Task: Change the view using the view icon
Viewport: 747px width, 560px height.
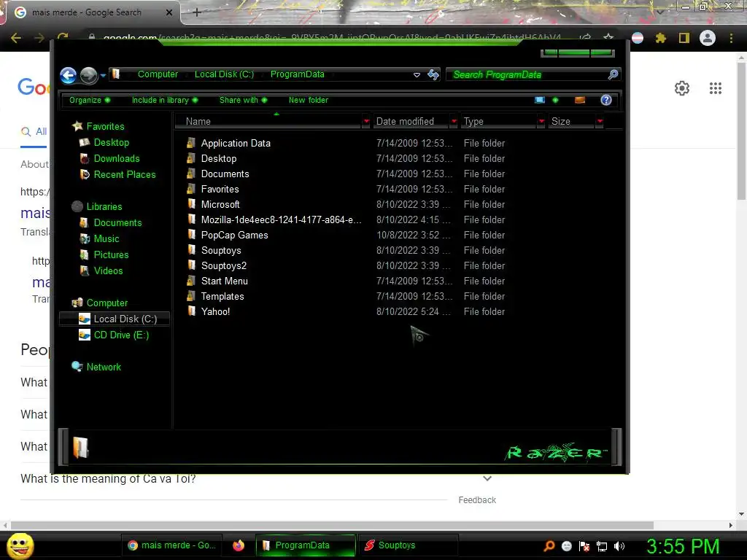Action: click(539, 100)
